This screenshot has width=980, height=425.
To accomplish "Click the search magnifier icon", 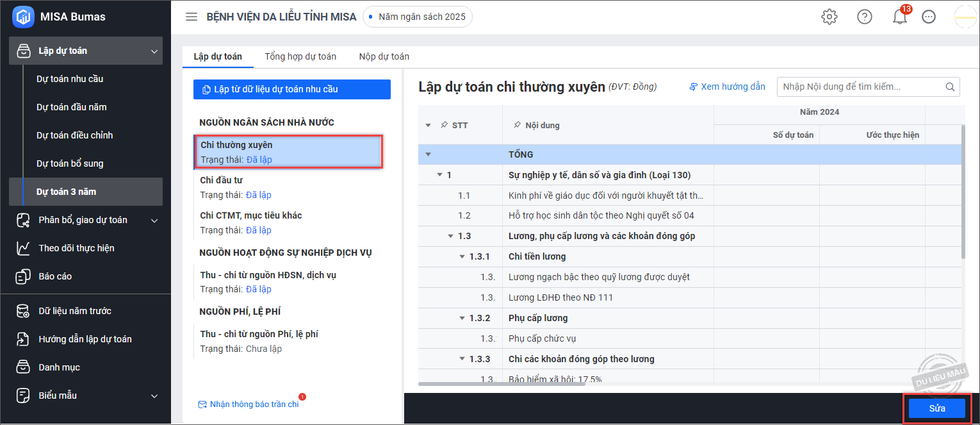I will 950,87.
